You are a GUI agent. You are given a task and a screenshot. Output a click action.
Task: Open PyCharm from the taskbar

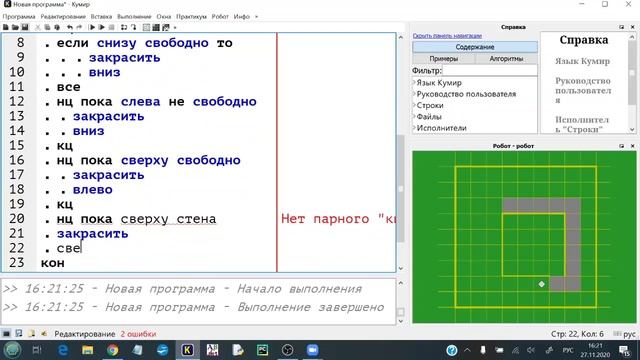[262, 350]
